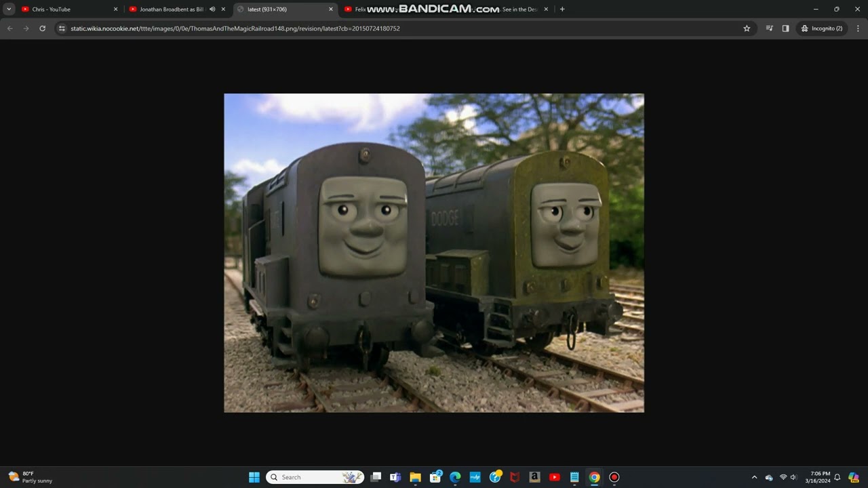The image size is (868, 488).
Task: View site information icon in address bar
Action: pos(62,28)
